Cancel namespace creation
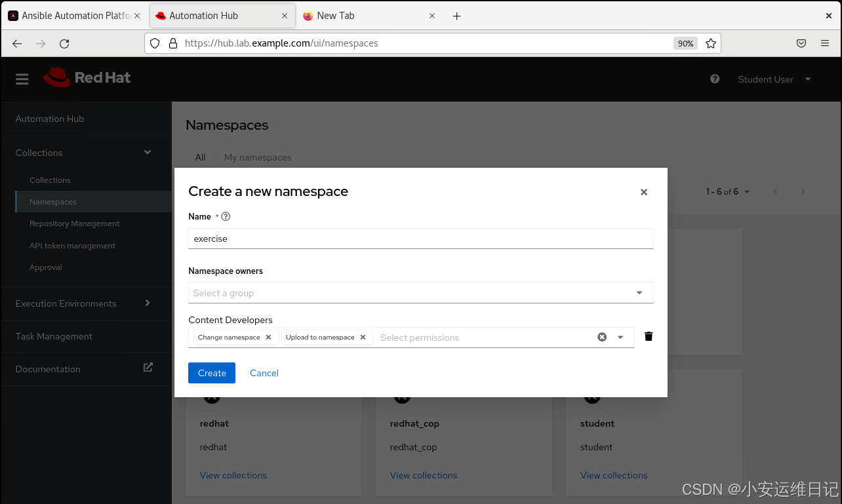The height and width of the screenshot is (504, 842). [264, 373]
